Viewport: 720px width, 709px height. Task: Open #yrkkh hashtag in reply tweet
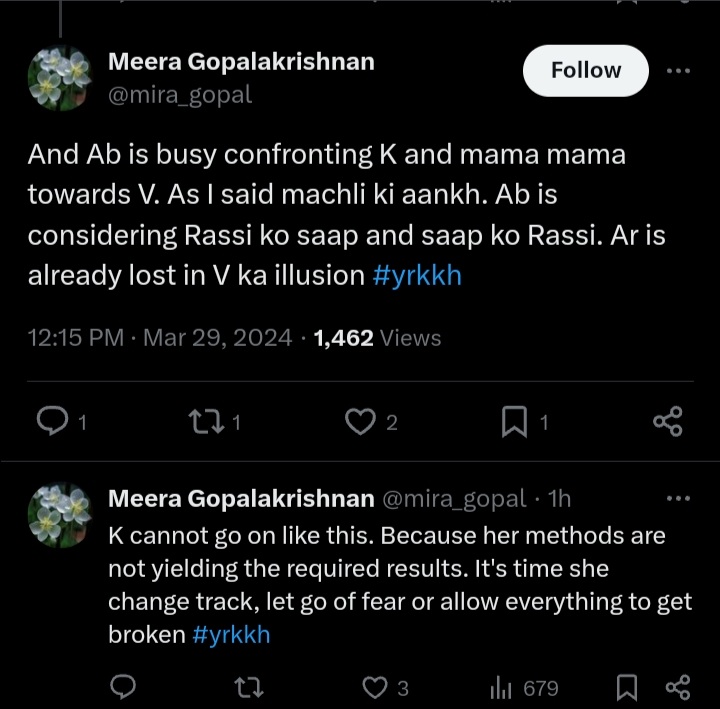point(231,634)
